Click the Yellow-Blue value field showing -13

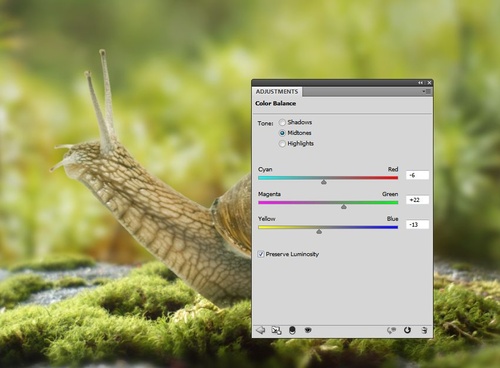[x=417, y=225]
